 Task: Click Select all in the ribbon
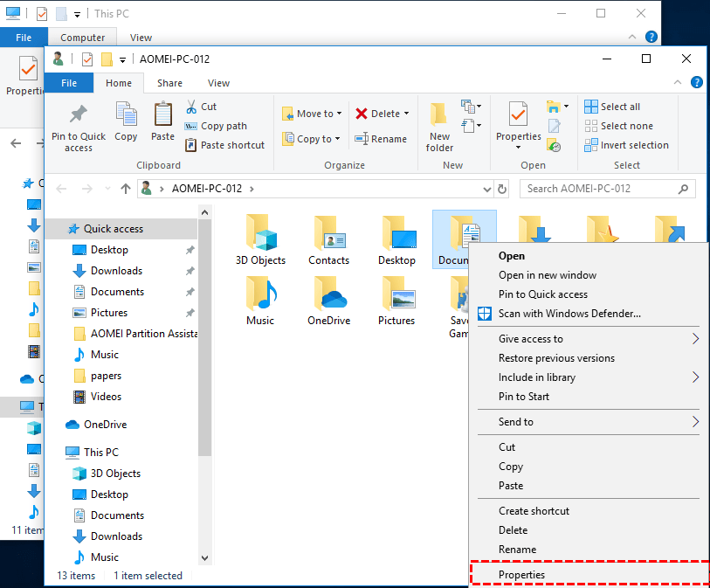611,106
